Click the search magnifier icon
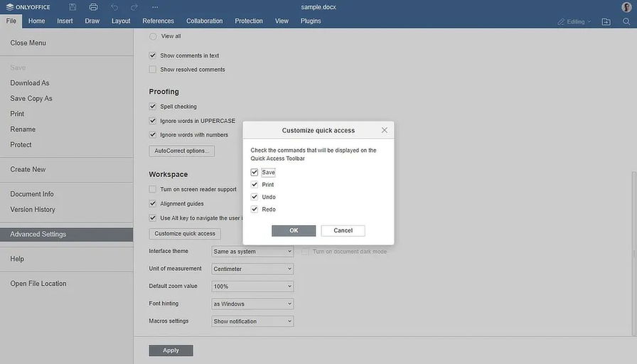Screen dimensions: 637x364 pos(626,21)
